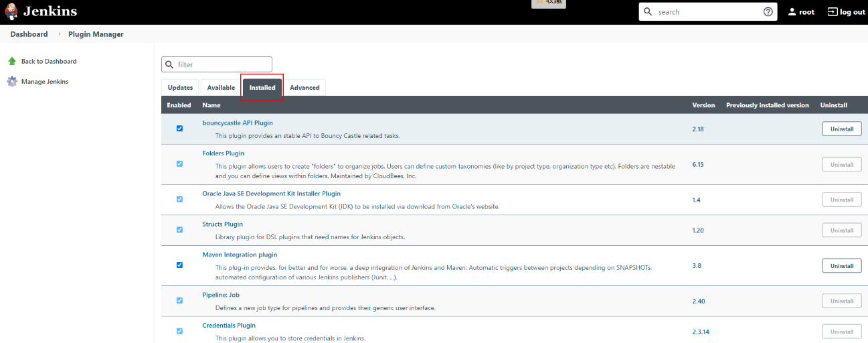Screen dimensions: 868x343
Task: Click the Credentials Plugin Uninstall button
Action: (842, 332)
